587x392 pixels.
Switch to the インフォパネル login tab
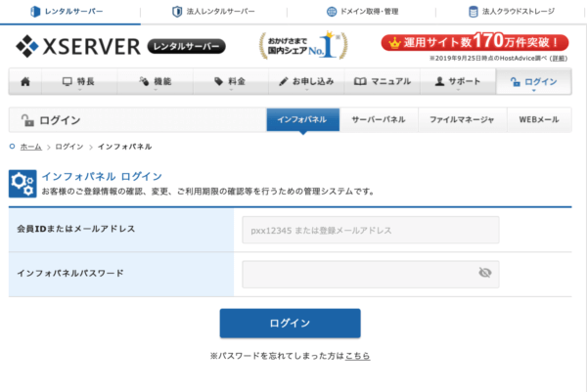click(303, 119)
